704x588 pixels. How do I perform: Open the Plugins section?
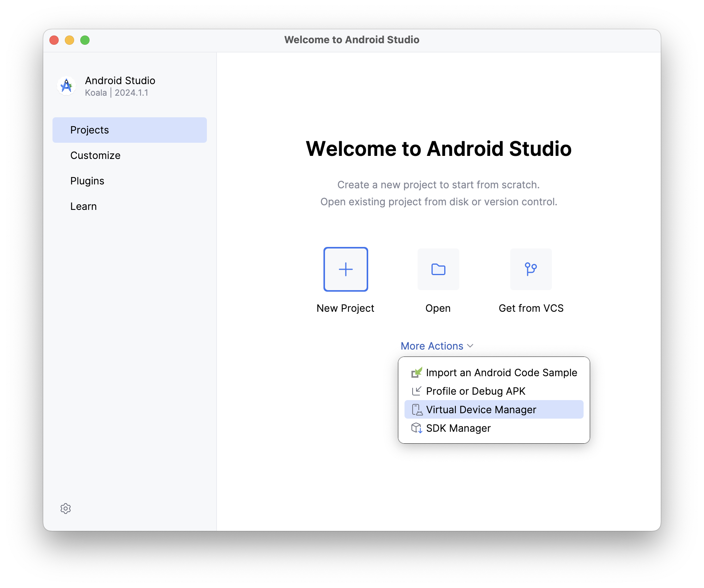click(x=87, y=181)
